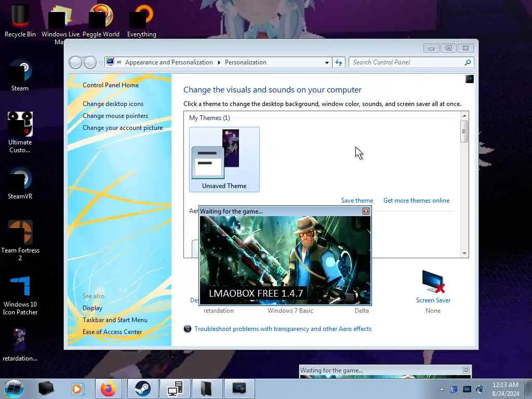Screen dimensions: 532x399
Task: Open Screen Saver settings icon
Action: click(433, 282)
